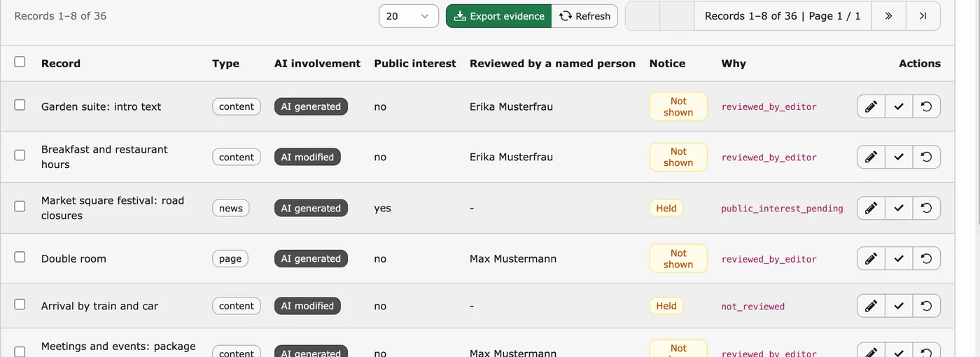980x357 pixels.
Task: Sort by the Record column header
Action: pos(61,63)
